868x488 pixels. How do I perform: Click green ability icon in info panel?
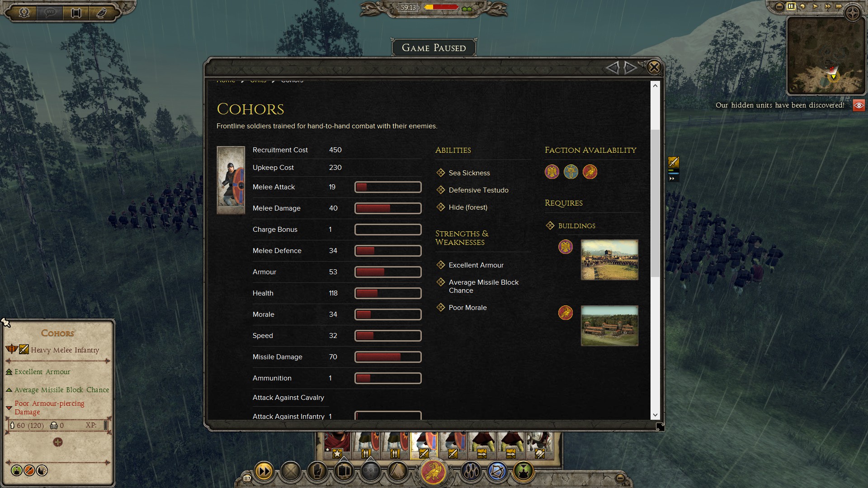click(x=17, y=471)
